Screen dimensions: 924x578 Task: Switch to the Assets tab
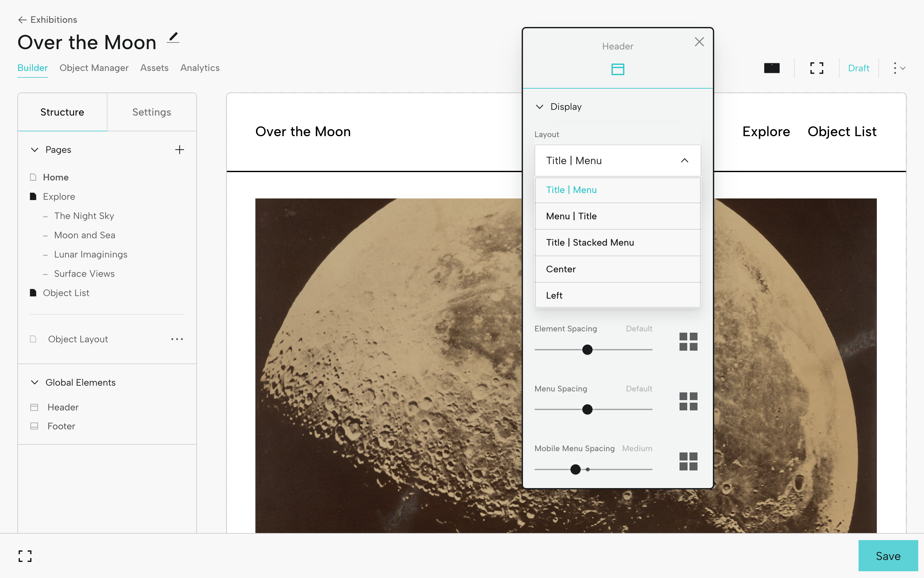[154, 68]
